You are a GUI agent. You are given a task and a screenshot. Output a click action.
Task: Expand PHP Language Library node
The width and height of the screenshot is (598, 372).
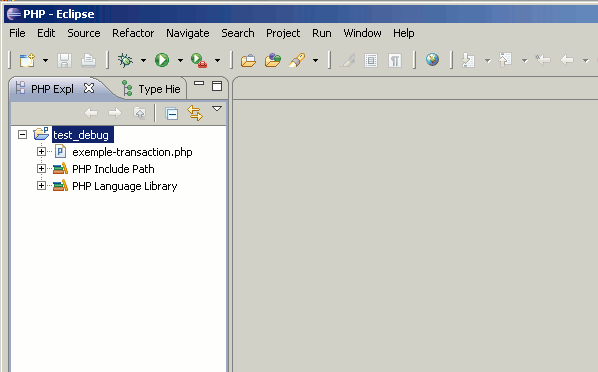[x=41, y=185]
